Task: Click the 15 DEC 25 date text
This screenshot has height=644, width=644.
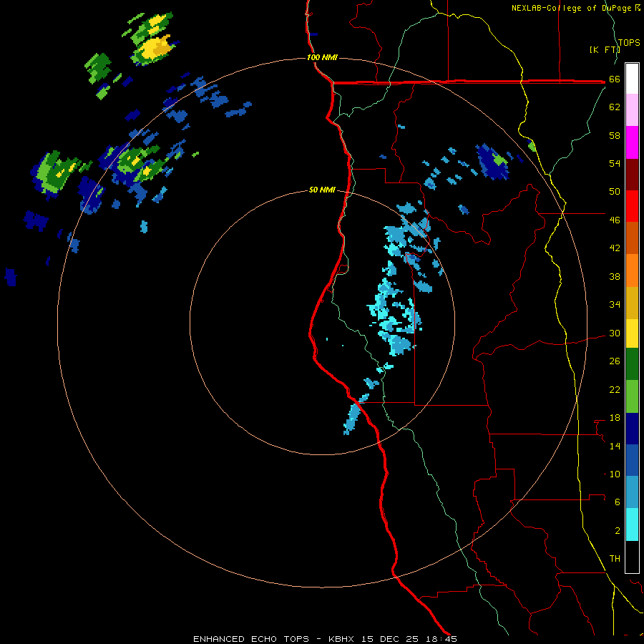Action: click(390, 639)
